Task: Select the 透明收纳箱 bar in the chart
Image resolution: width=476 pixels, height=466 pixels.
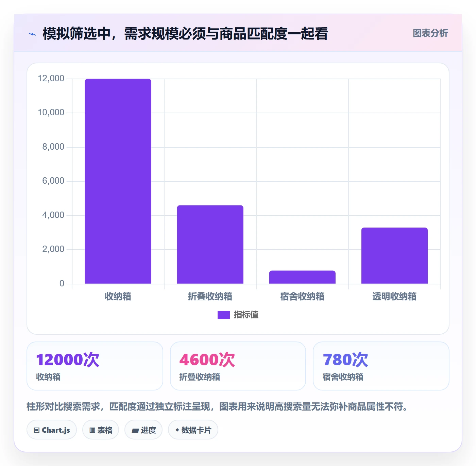Action: click(x=394, y=256)
